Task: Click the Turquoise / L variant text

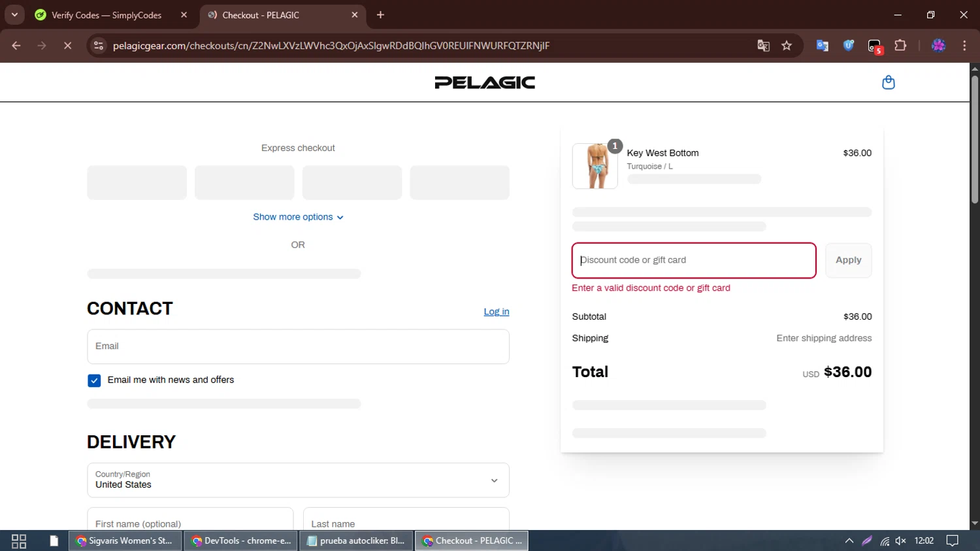Action: click(x=649, y=167)
